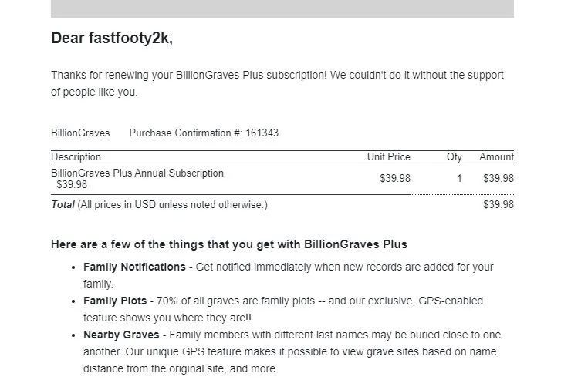The image size is (588, 380).
Task: Select the purchase confirmation number 161343
Action: tap(262, 133)
